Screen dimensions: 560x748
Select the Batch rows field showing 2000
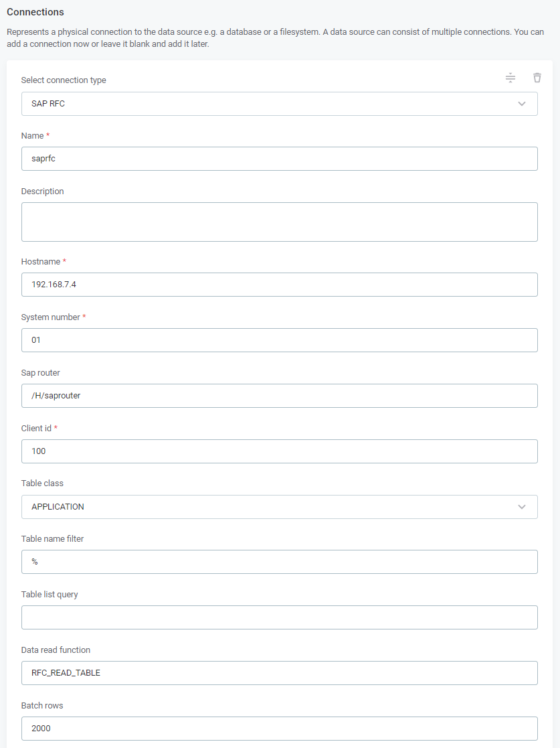pos(279,729)
